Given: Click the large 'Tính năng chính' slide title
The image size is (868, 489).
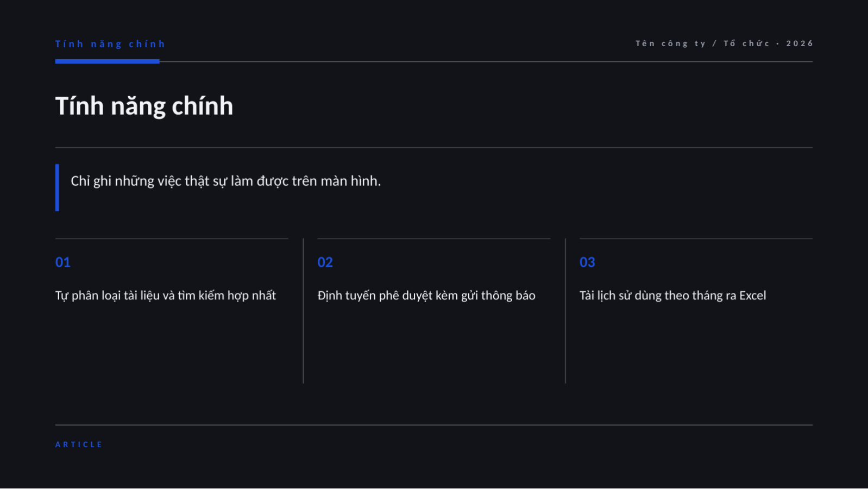Looking at the screenshot, I should click(x=144, y=106).
